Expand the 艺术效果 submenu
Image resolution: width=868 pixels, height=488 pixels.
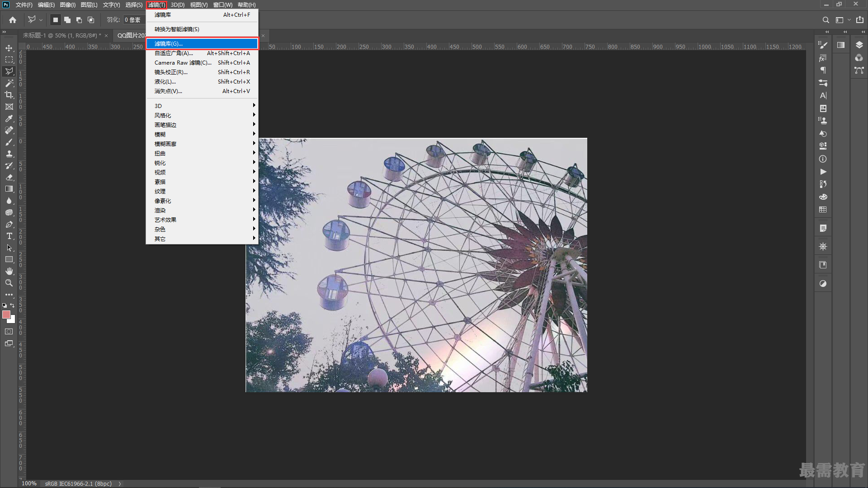point(202,220)
